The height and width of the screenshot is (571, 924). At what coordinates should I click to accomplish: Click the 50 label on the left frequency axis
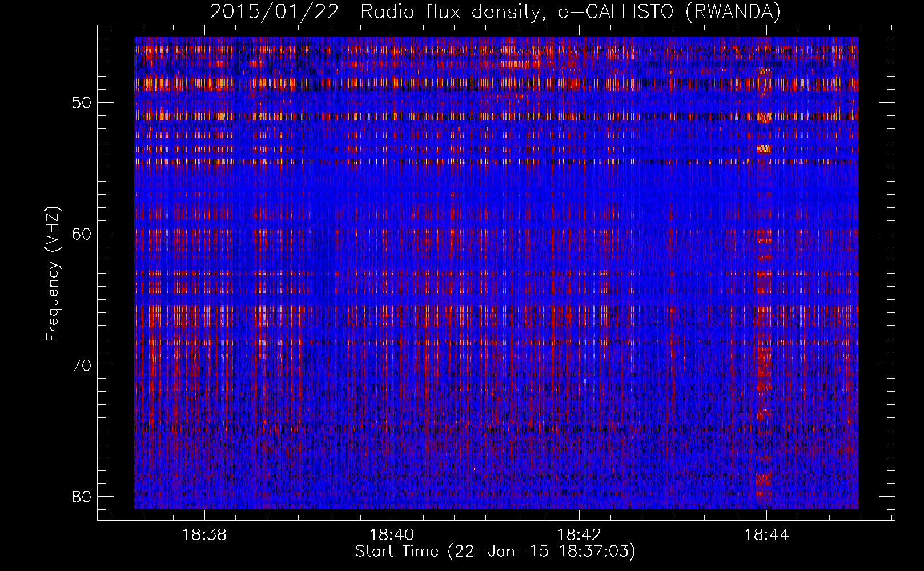coord(82,103)
